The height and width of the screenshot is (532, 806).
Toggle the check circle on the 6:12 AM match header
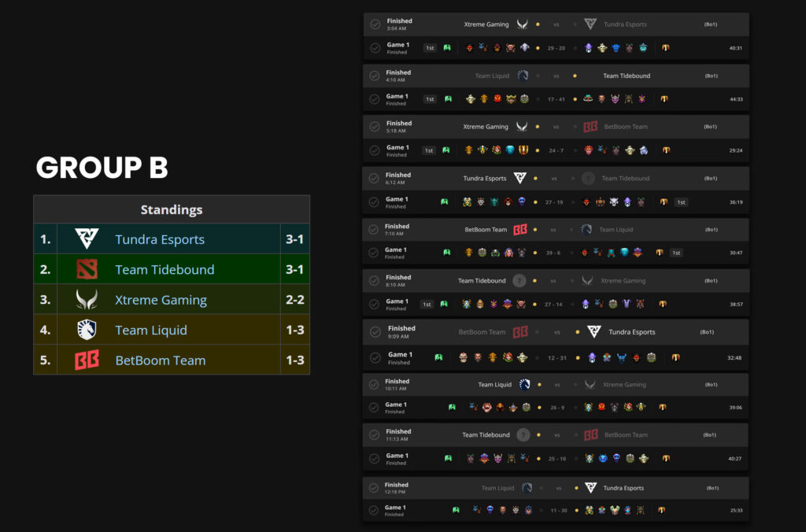click(375, 179)
